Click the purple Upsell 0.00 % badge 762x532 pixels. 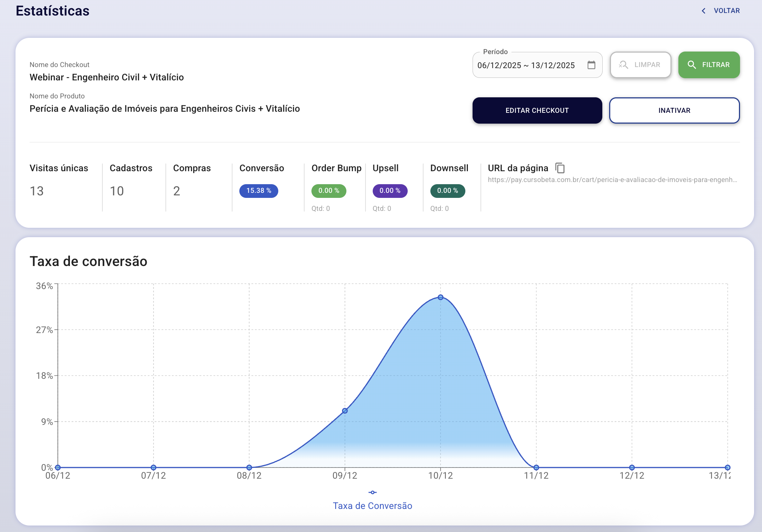pos(390,191)
